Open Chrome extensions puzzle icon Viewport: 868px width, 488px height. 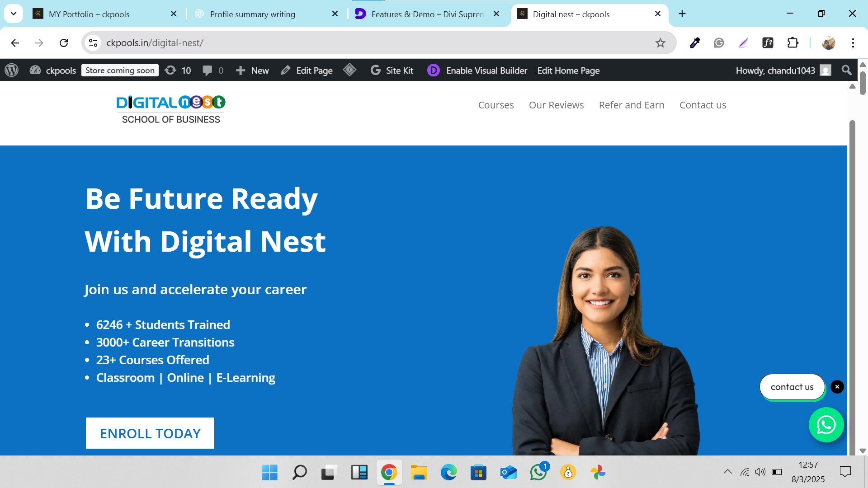[x=793, y=43]
